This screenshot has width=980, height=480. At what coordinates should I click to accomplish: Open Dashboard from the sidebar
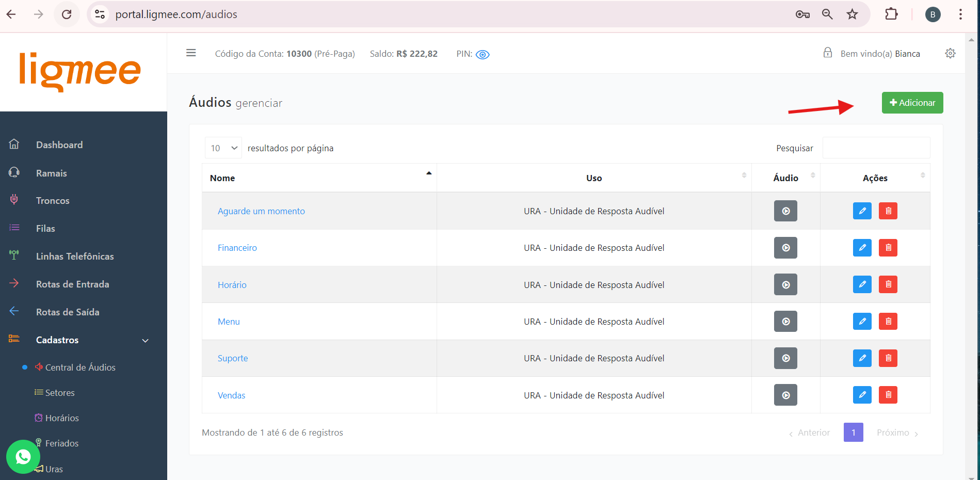pyautogui.click(x=59, y=145)
